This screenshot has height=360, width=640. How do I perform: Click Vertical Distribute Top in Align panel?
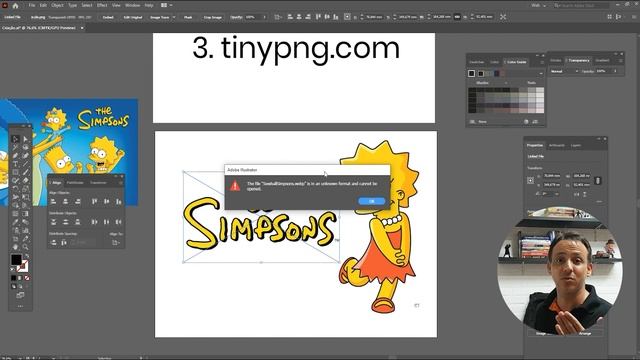coord(53,222)
